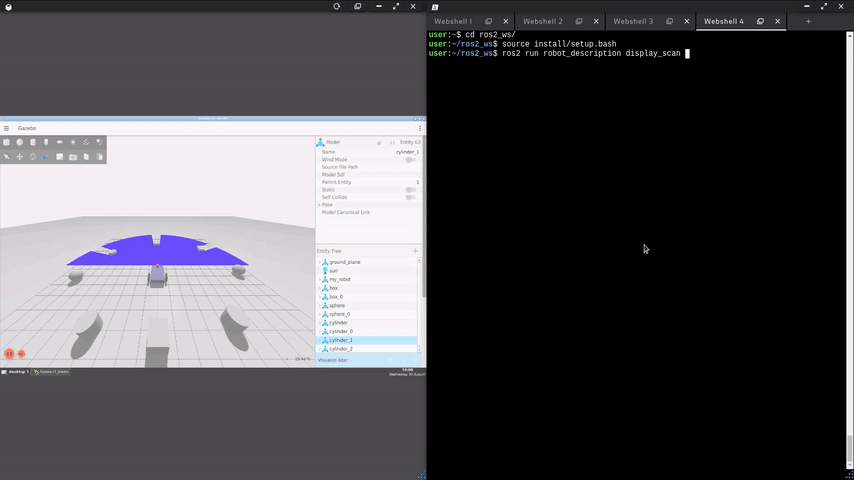Open the view angle tool
This screenshot has width=854, height=480.
(x=59, y=157)
